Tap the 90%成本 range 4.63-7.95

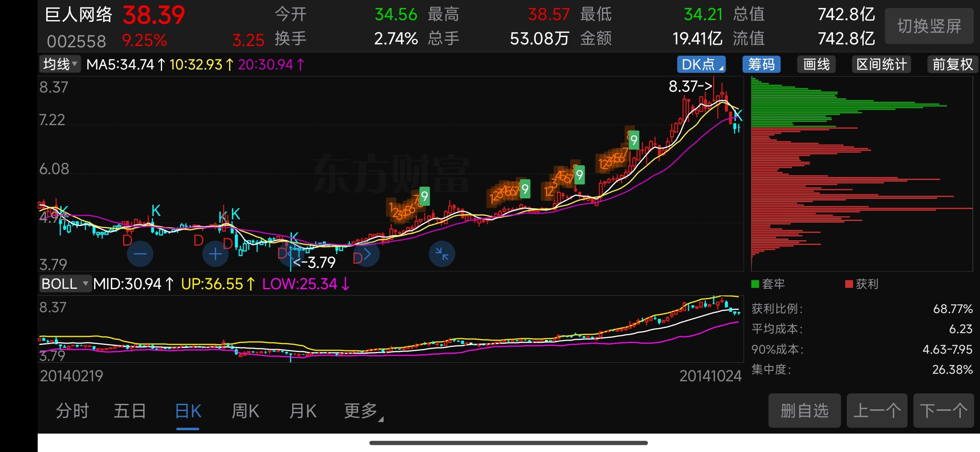[947, 349]
